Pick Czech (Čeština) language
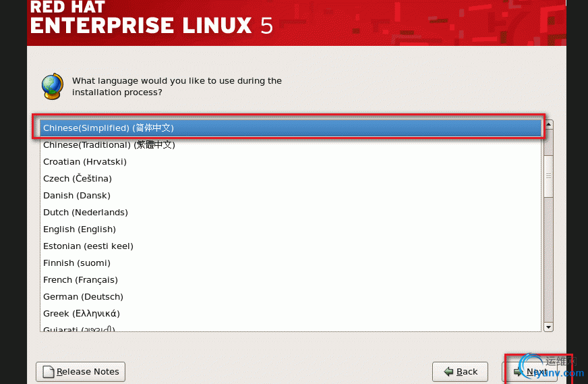 (x=291, y=179)
